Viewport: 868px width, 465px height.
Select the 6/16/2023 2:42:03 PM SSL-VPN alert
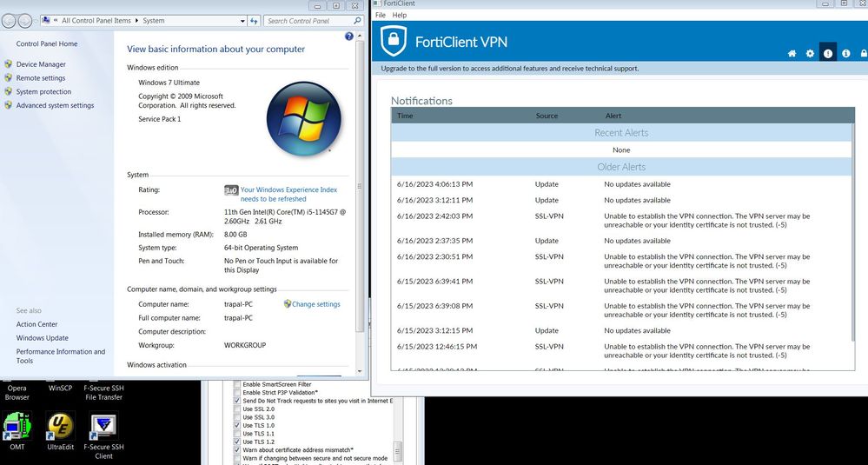pyautogui.click(x=623, y=220)
